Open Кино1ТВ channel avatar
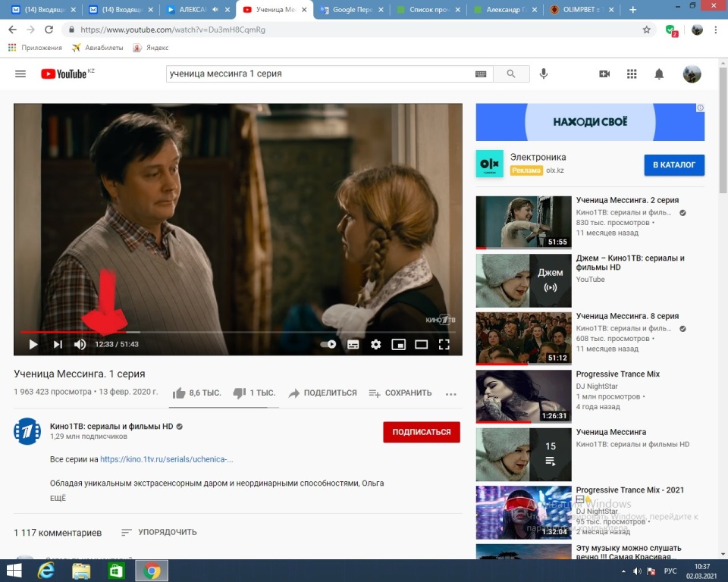Screen dimensions: 728x582 [x=27, y=432]
